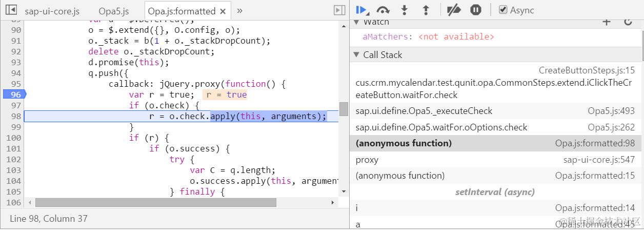Open the Opa5.js:262 source link
644x230 pixels.
(x=611, y=127)
